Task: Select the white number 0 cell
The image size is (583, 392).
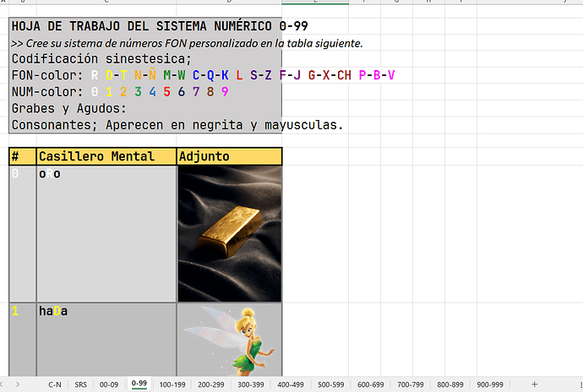Action: pyautogui.click(x=22, y=233)
